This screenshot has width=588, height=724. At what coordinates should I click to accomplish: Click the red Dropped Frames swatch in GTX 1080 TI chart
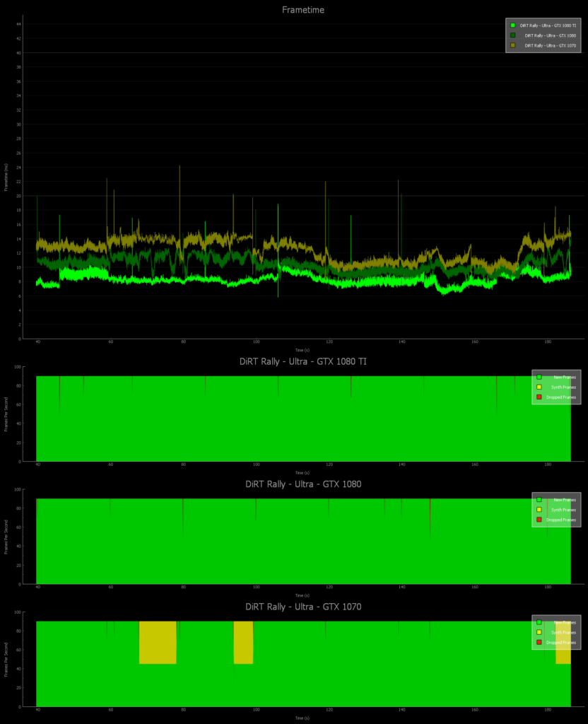[539, 397]
